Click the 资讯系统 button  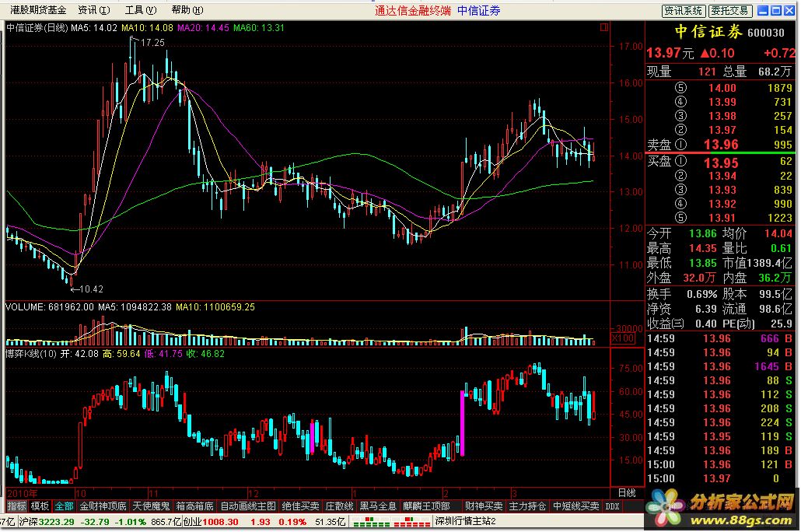tap(684, 11)
